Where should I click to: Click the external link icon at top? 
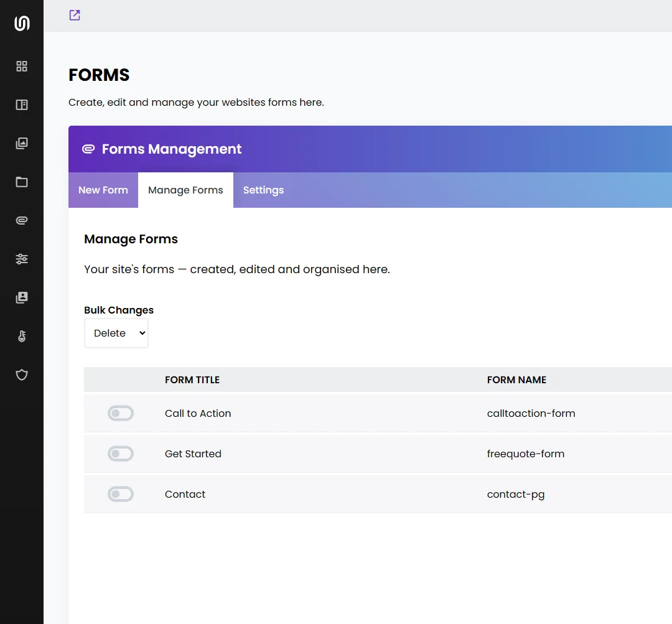point(75,15)
